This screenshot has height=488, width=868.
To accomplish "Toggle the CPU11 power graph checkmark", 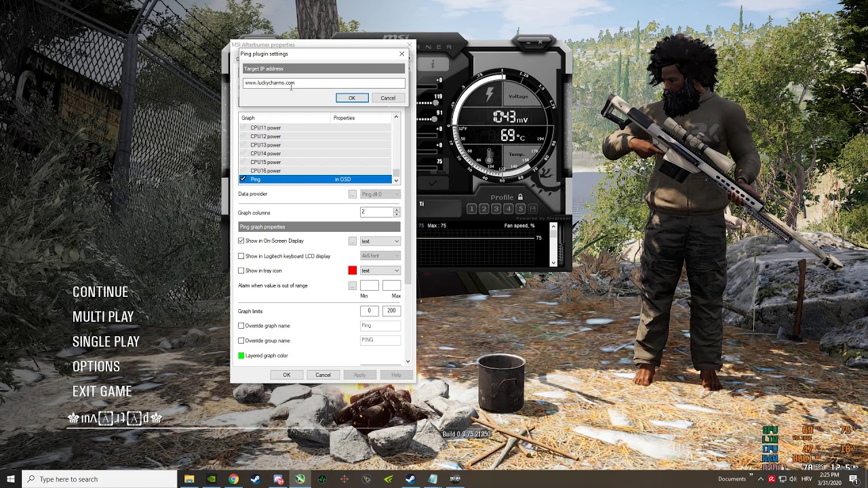I will tap(243, 127).
